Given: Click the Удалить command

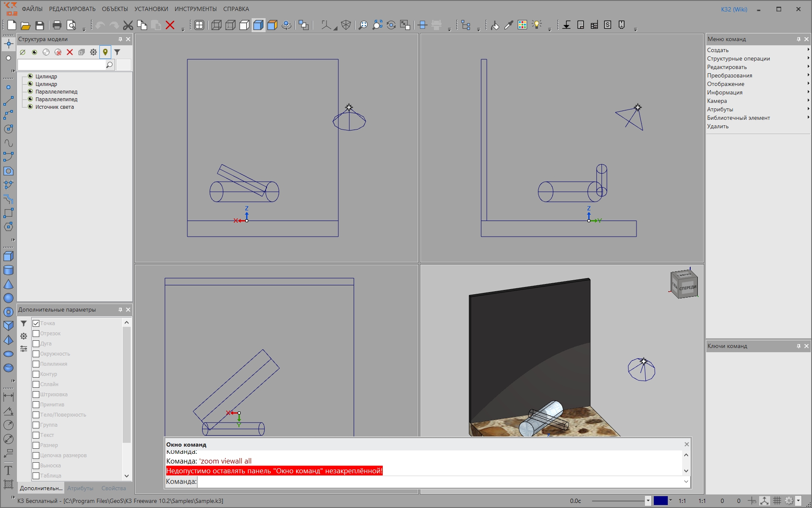Looking at the screenshot, I should click(718, 126).
